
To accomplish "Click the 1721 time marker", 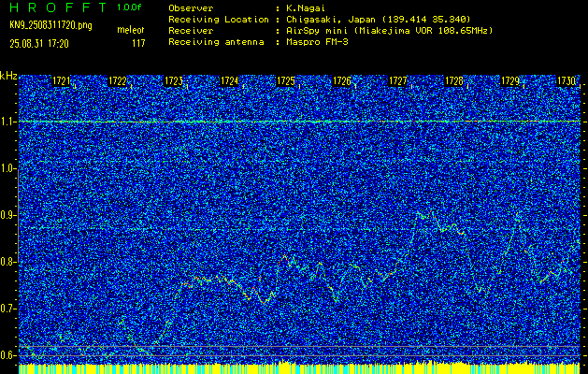I will (x=61, y=81).
